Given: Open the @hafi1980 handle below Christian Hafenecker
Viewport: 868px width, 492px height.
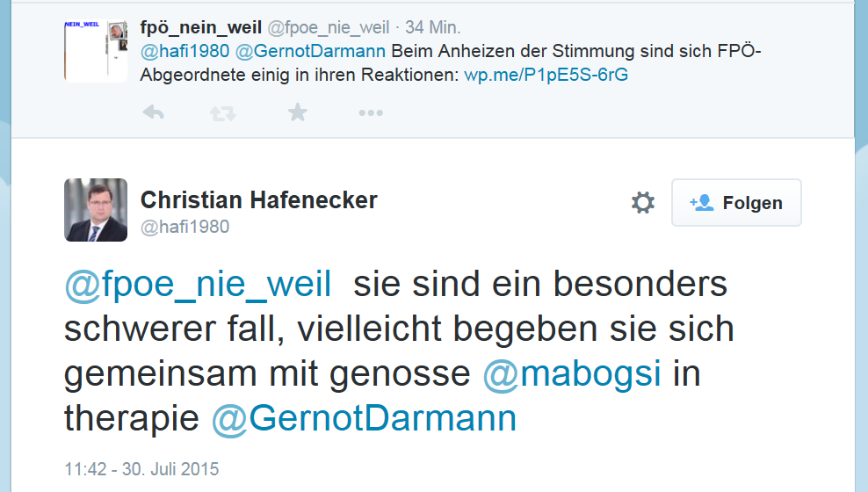Looking at the screenshot, I should coord(184,227).
